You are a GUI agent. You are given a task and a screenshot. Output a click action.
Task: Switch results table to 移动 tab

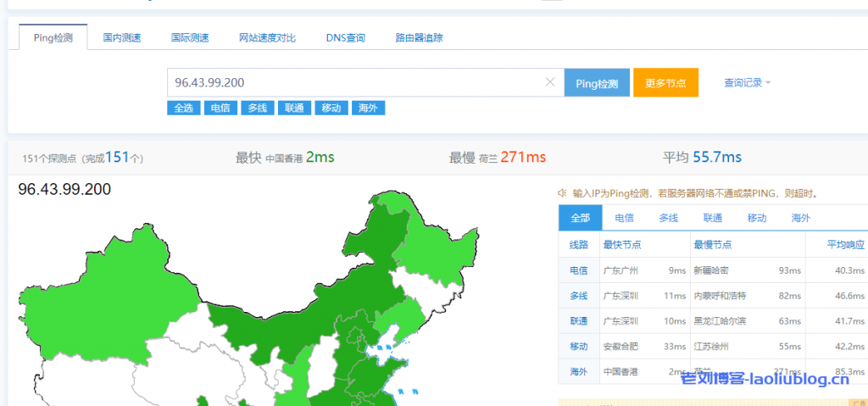tap(757, 218)
